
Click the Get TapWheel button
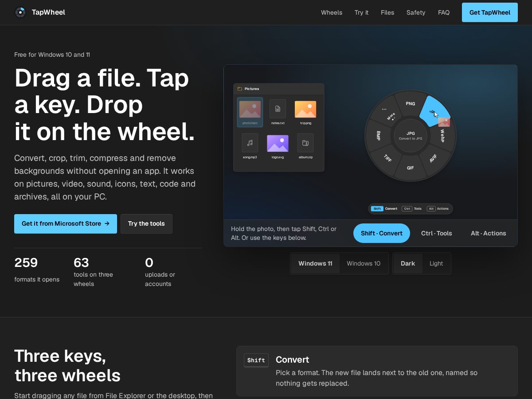pyautogui.click(x=490, y=12)
